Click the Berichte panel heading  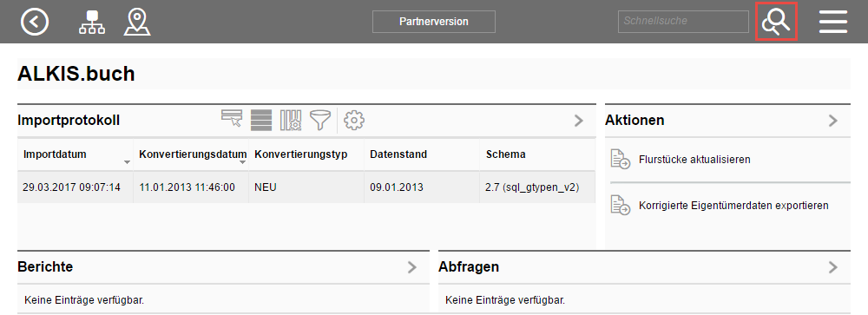45,266
